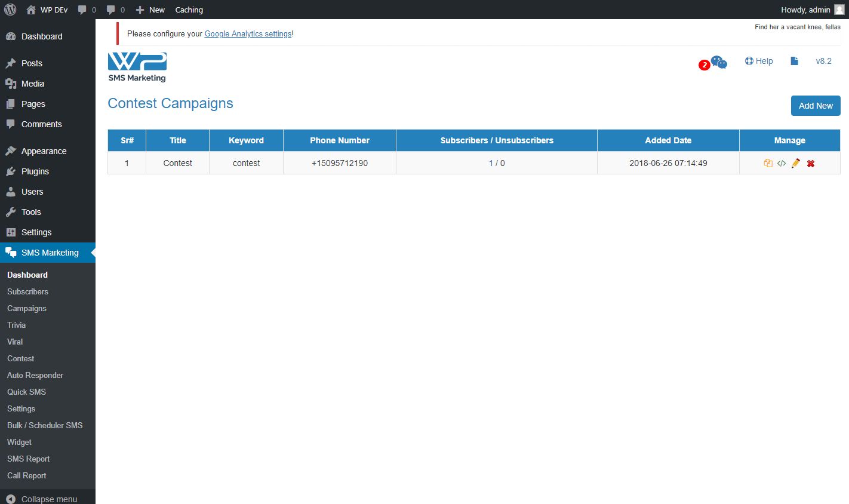Open the Google Analytics settings link
Screen dimensions: 849x504
pos(248,34)
